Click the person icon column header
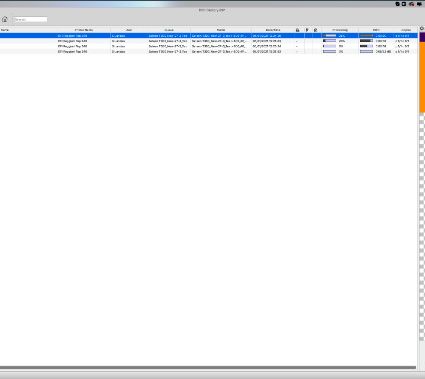This screenshot has width=425, height=379. tap(315, 30)
